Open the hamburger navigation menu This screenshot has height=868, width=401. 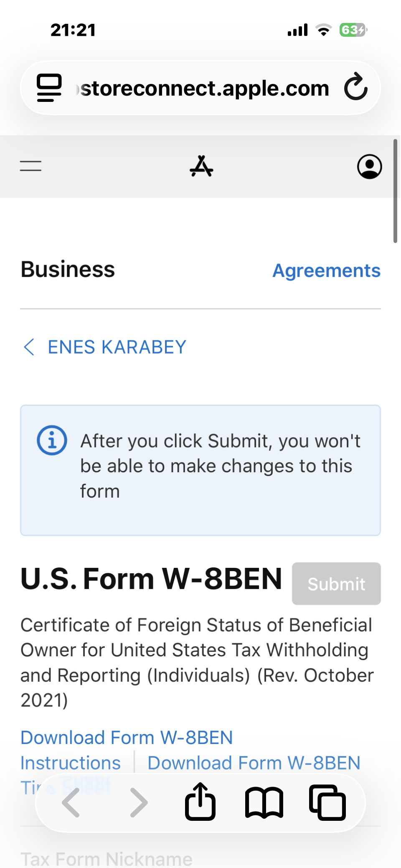[x=31, y=166]
